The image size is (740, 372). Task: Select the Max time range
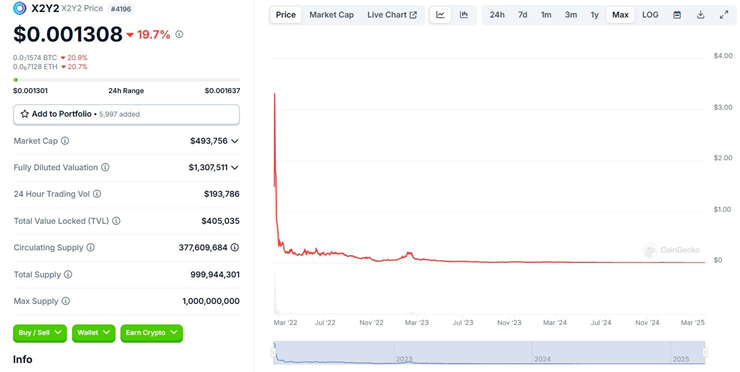click(x=620, y=15)
